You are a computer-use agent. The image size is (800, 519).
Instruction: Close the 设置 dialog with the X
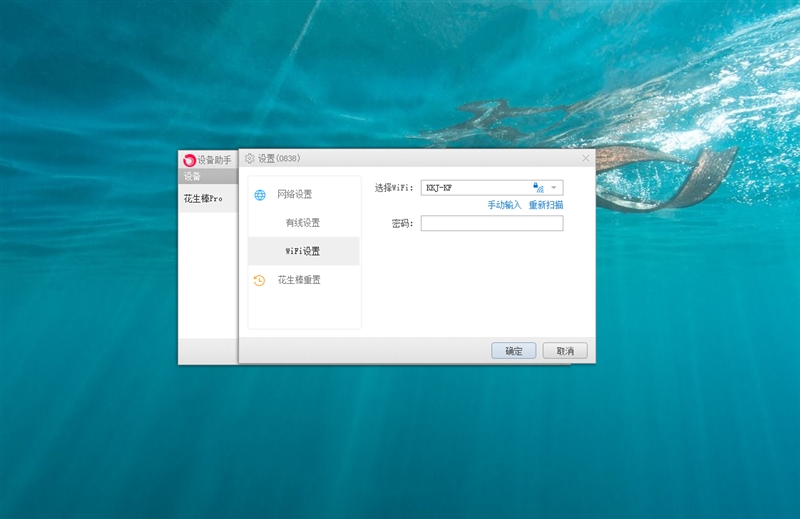coord(586,158)
